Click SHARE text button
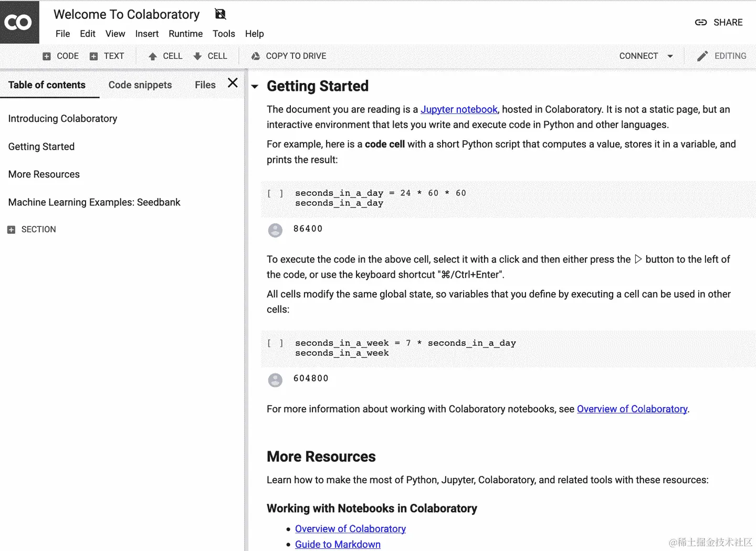This screenshot has height=551, width=756. click(x=728, y=23)
